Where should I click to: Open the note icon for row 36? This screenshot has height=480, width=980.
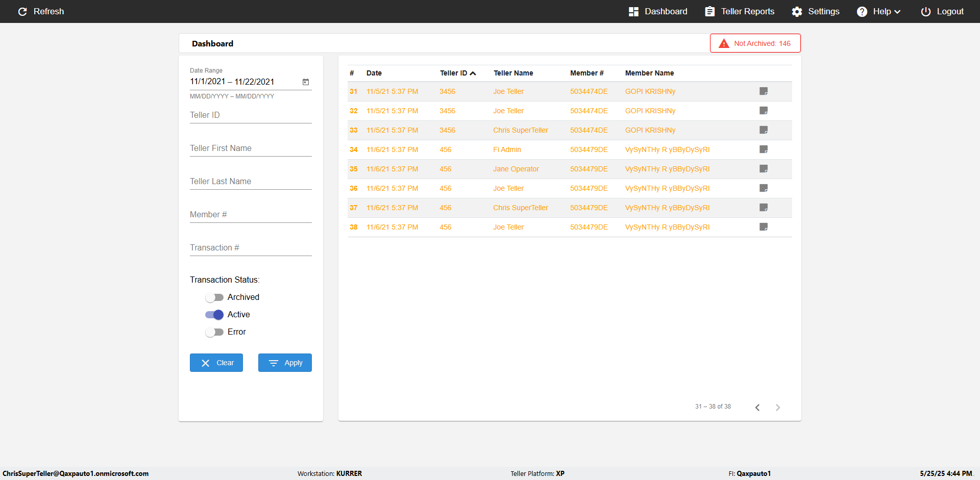764,188
